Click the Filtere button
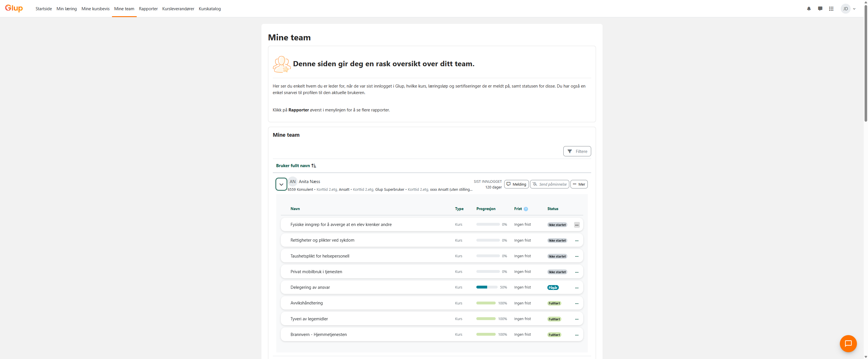This screenshot has width=868, height=359. coord(577,151)
